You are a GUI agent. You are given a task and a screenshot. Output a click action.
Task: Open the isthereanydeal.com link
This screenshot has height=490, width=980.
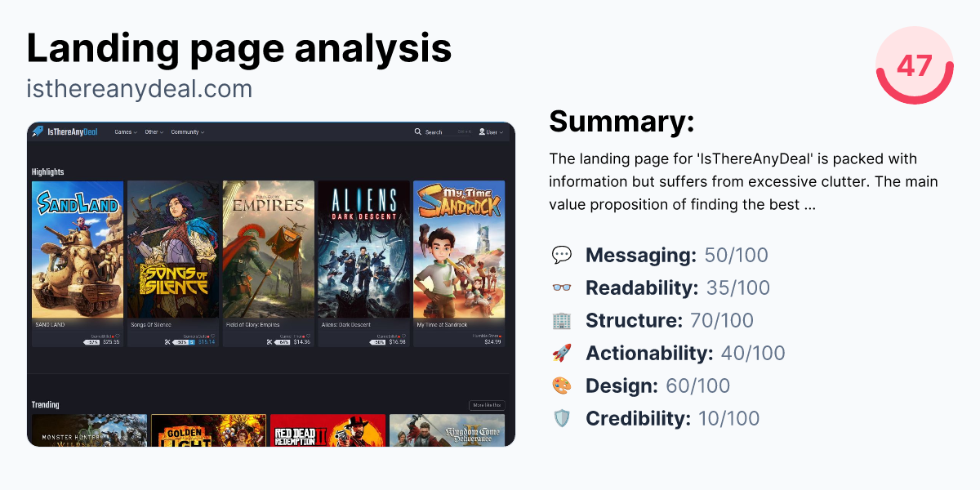point(139,86)
